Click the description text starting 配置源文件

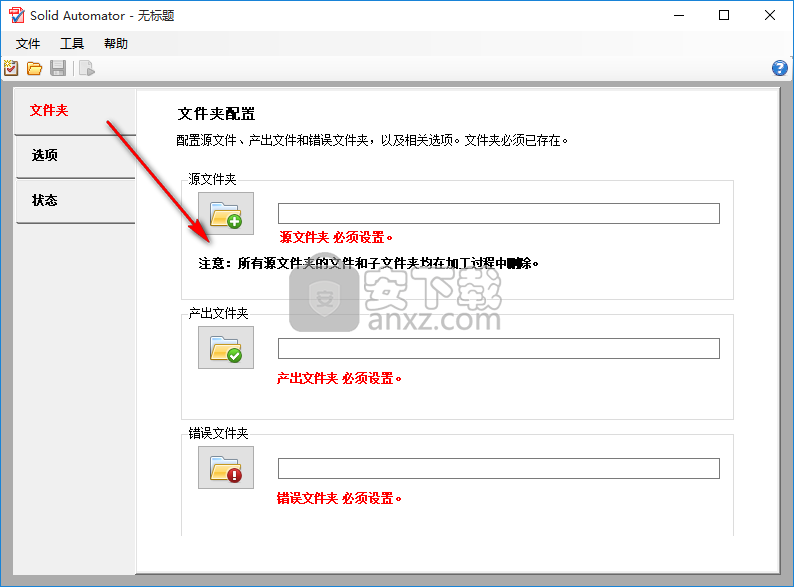coord(372,140)
